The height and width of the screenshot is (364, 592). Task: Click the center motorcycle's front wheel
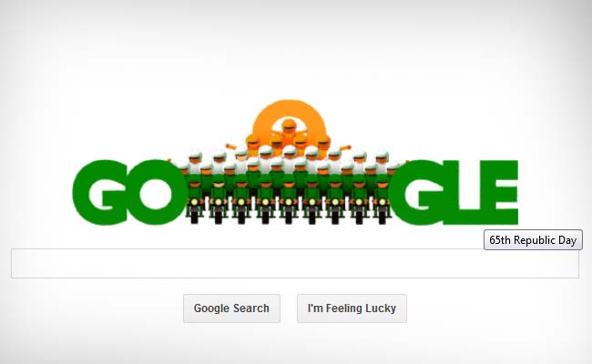click(289, 217)
